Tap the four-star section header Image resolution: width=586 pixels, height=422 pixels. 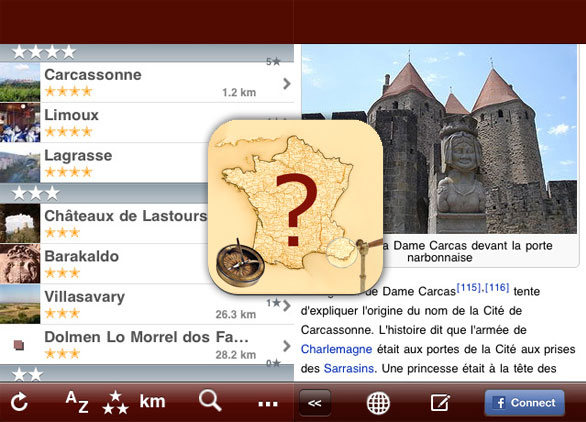tap(147, 53)
